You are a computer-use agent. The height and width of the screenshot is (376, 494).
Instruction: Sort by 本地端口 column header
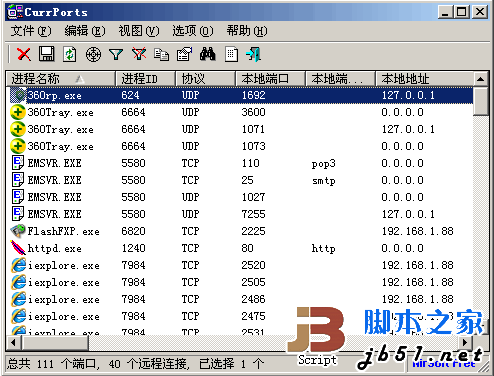[x=270, y=79]
